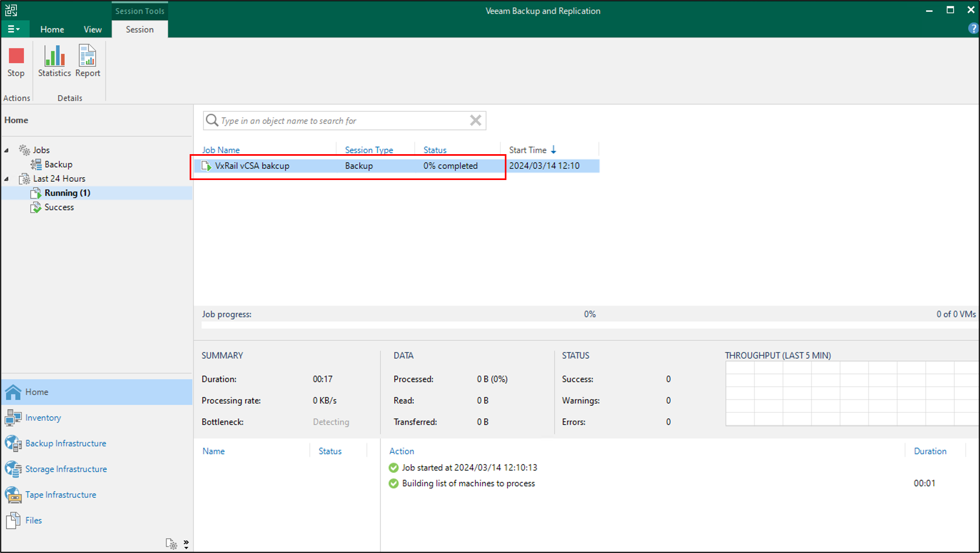Click navigation pane configure icon
The image size is (980, 553).
(x=171, y=544)
